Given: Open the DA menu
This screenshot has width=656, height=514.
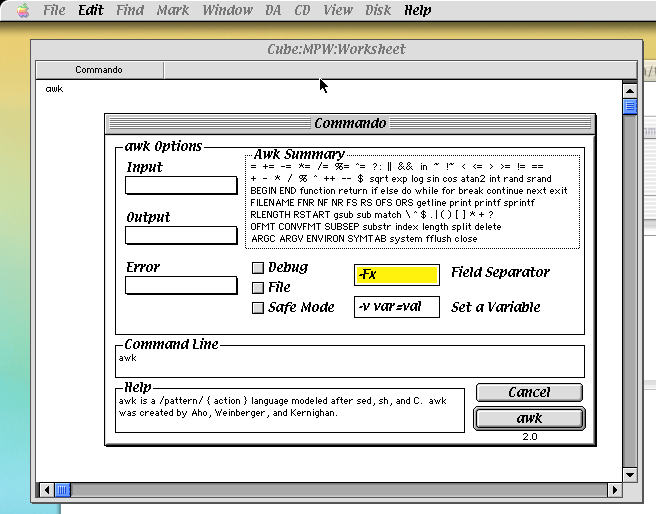Looking at the screenshot, I should click(x=273, y=10).
